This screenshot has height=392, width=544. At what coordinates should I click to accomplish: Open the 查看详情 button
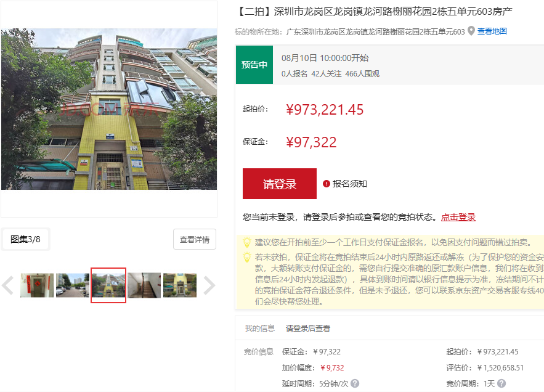pos(194,240)
